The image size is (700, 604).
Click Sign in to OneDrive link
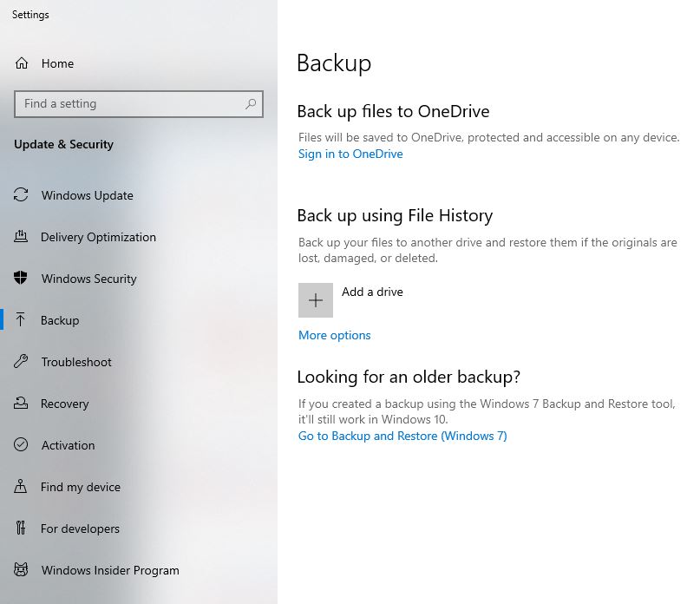click(350, 154)
